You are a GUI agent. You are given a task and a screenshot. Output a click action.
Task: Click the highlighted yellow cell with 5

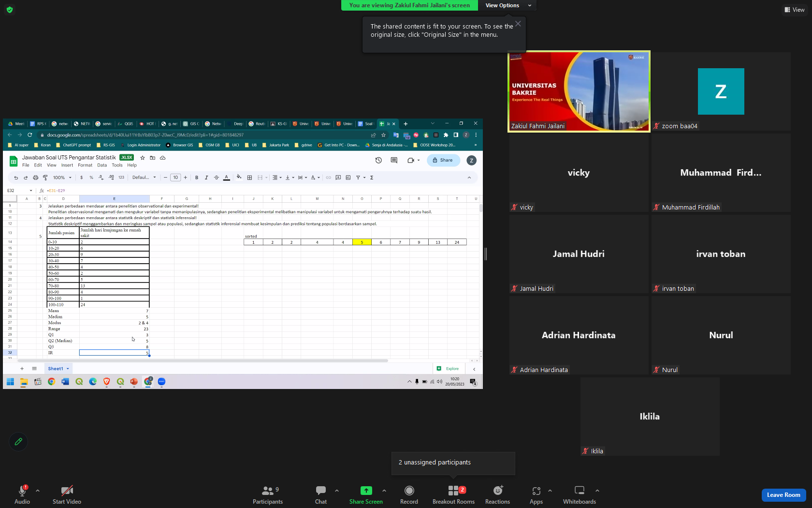(362, 242)
